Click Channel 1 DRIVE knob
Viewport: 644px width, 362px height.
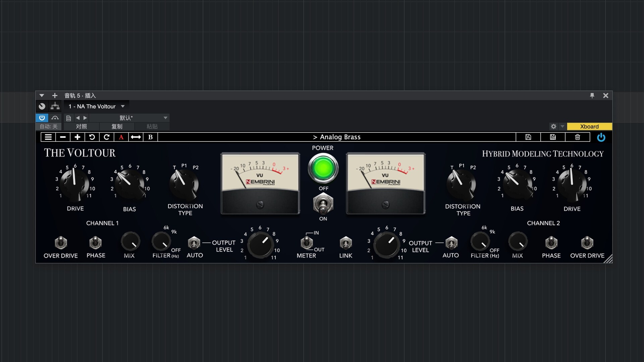tap(74, 184)
